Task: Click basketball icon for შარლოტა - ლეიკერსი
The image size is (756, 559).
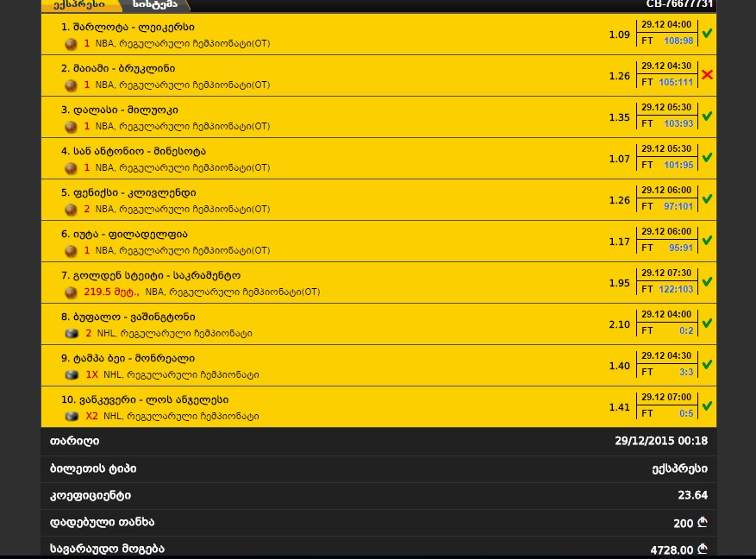Action: point(71,44)
